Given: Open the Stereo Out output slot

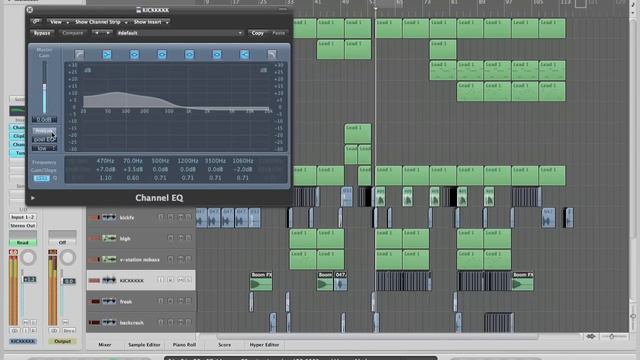Looking at the screenshot, I should click(x=23, y=226).
